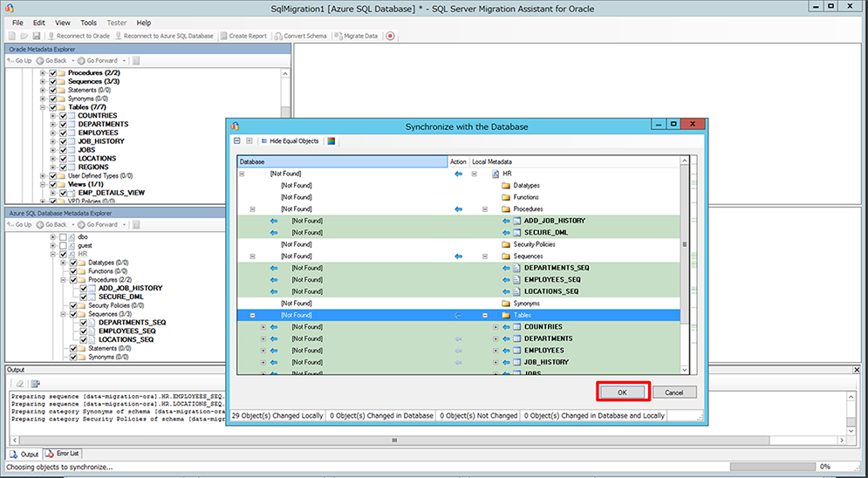868x478 pixels.
Task: Collapse Tables (7/7) node in Oracle explorer
Action: click(43, 107)
